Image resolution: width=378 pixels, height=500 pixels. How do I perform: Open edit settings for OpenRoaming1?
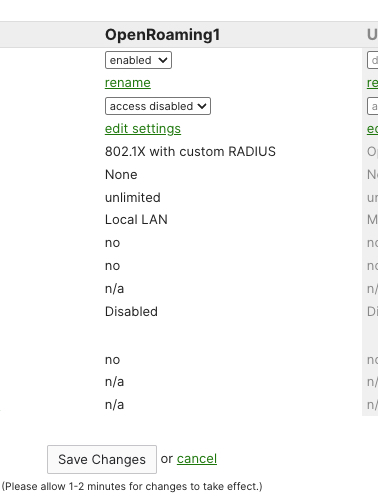tap(143, 129)
